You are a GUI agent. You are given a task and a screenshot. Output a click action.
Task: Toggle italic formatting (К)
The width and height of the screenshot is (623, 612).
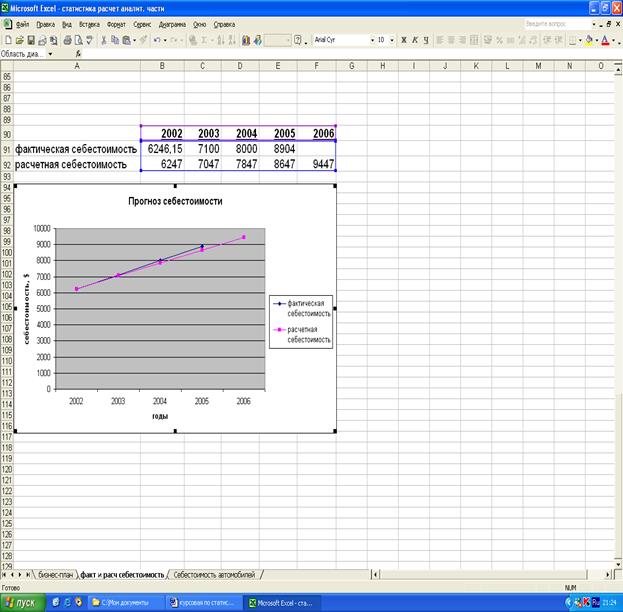414,40
